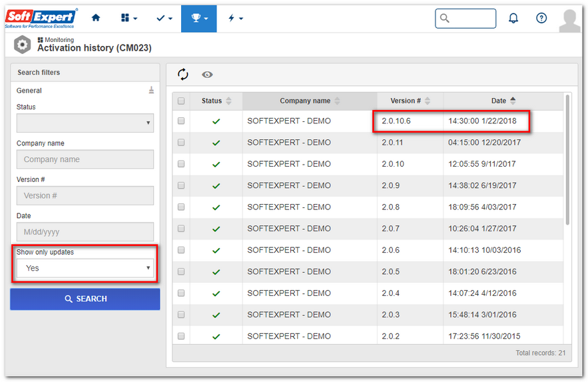Go to the home page icon
Screen dimensions: 588x382
(96, 17)
